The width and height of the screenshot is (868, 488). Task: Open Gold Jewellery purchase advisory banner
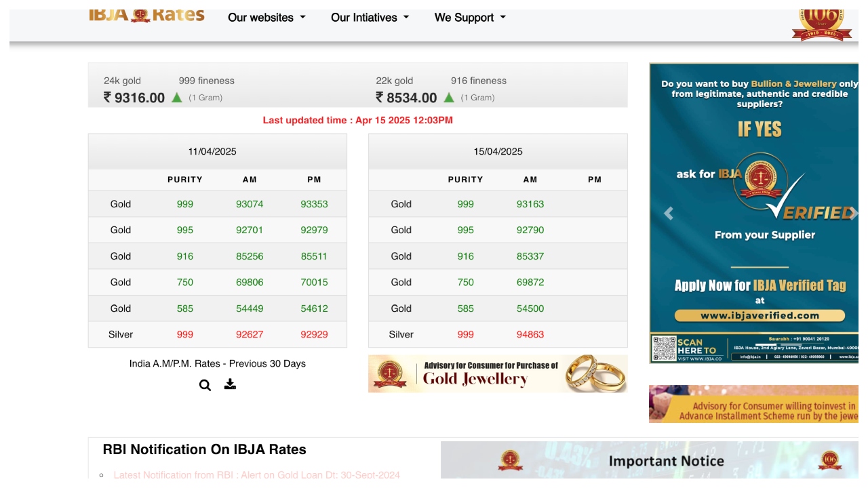pyautogui.click(x=497, y=373)
